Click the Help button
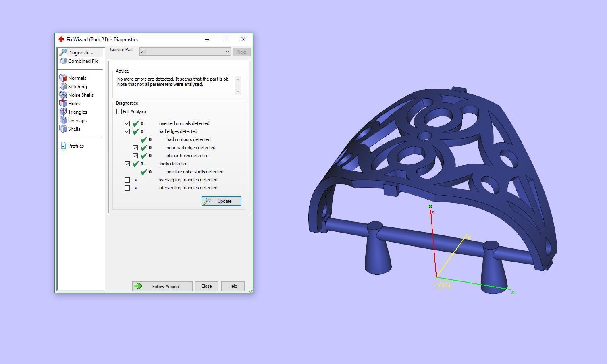 (x=233, y=286)
